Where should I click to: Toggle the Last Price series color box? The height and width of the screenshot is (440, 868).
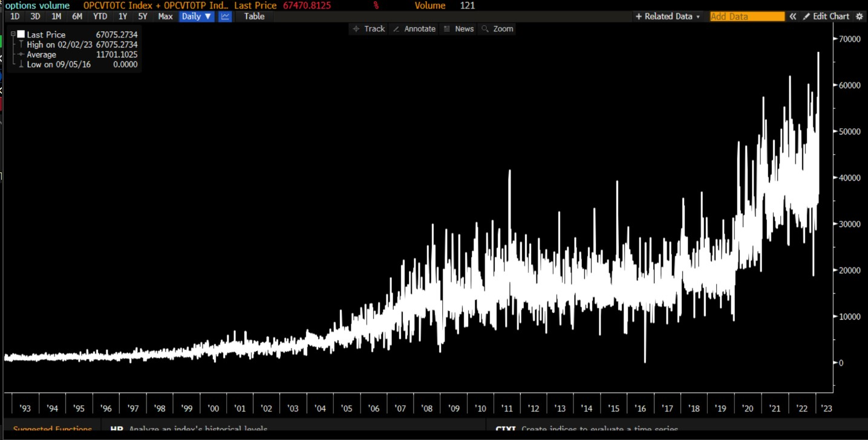click(x=21, y=34)
